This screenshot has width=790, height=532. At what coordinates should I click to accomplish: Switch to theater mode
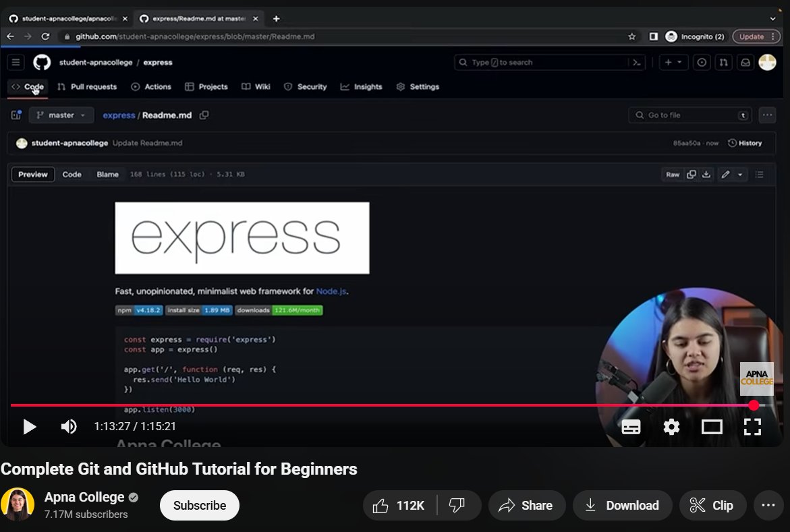point(712,427)
